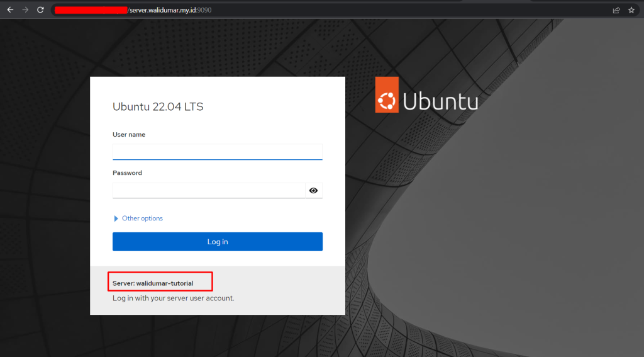Viewport: 644px width, 357px height.
Task: Click the Log in button
Action: [217, 241]
